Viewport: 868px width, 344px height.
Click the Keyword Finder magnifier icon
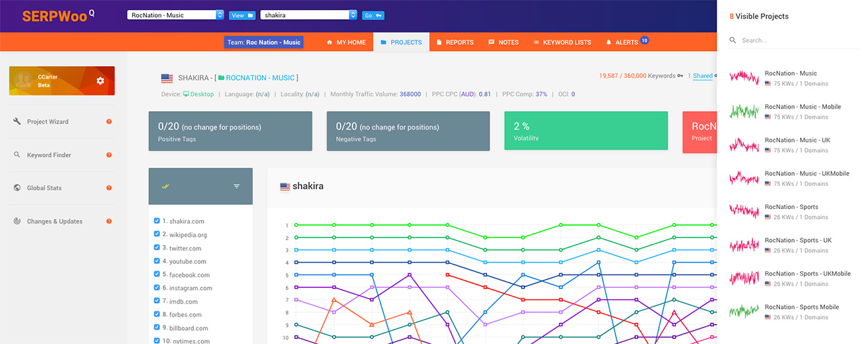pos(17,155)
